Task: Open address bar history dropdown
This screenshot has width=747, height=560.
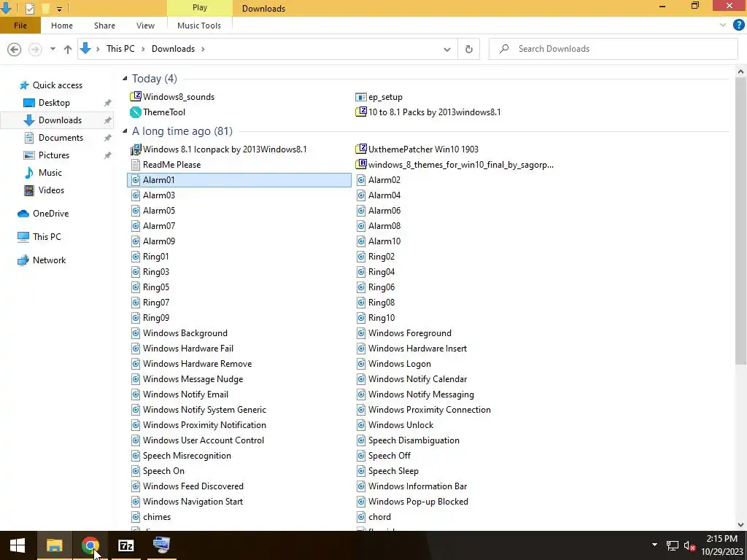Action: (x=447, y=49)
